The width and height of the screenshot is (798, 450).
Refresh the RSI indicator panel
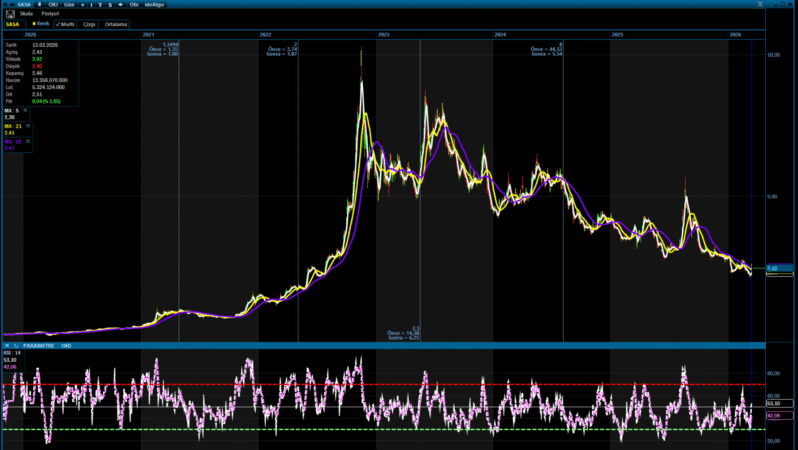click(14, 346)
